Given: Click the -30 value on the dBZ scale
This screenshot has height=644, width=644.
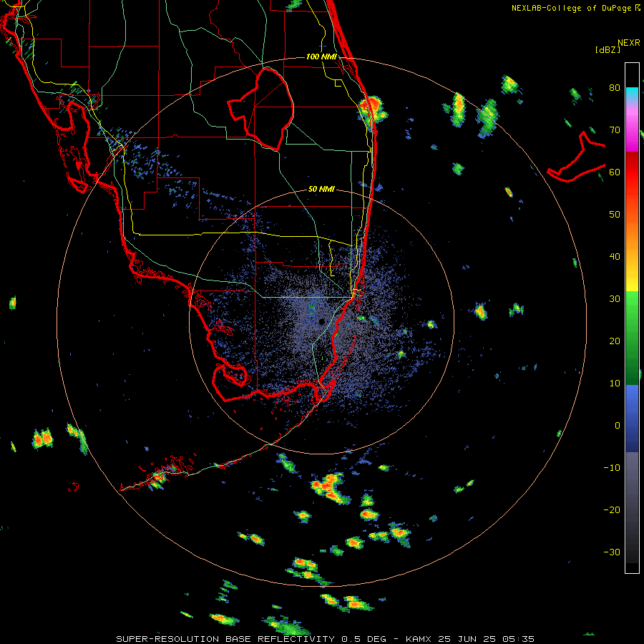Looking at the screenshot, I should point(612,552).
